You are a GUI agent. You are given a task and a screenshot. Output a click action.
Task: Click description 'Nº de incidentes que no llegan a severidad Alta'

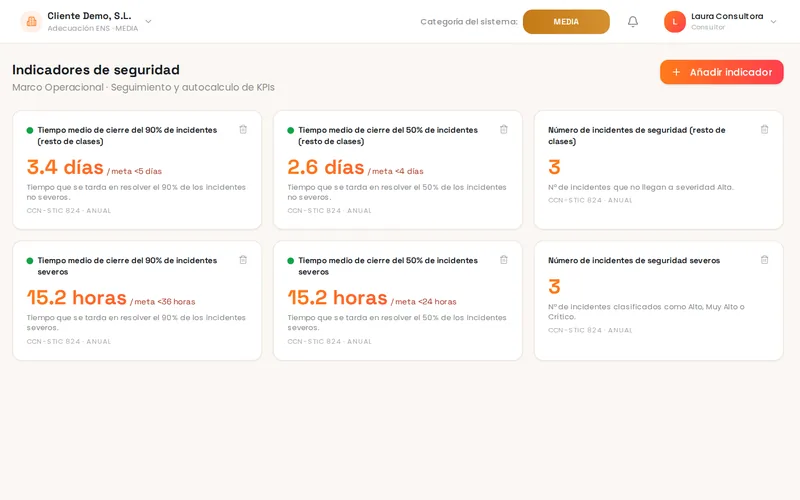pyautogui.click(x=641, y=187)
